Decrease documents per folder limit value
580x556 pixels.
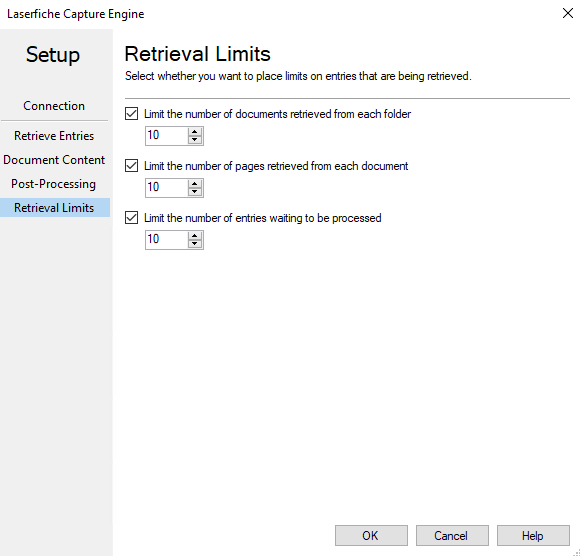(x=195, y=139)
